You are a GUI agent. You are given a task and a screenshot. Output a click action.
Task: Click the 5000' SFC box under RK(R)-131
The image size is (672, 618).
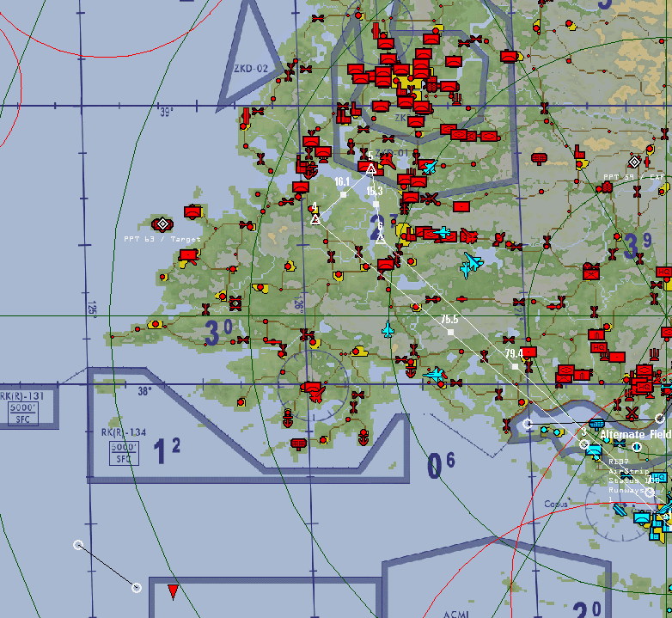pyautogui.click(x=23, y=413)
